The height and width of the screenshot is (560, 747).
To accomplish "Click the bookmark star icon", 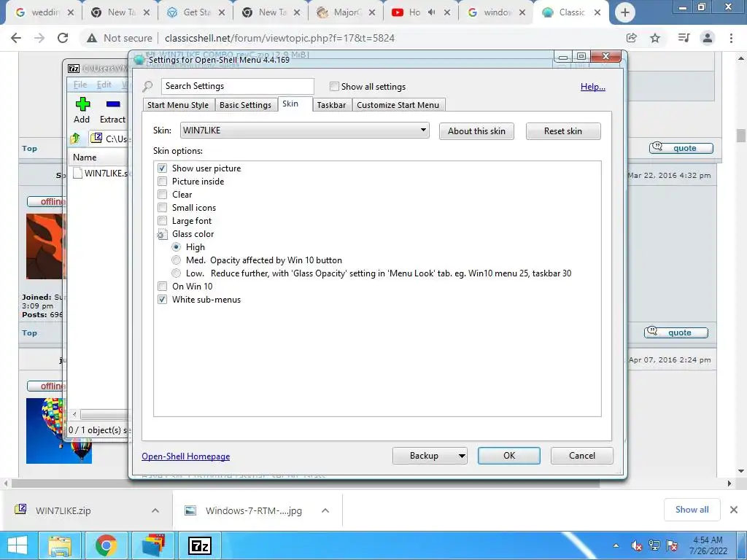I will (655, 38).
